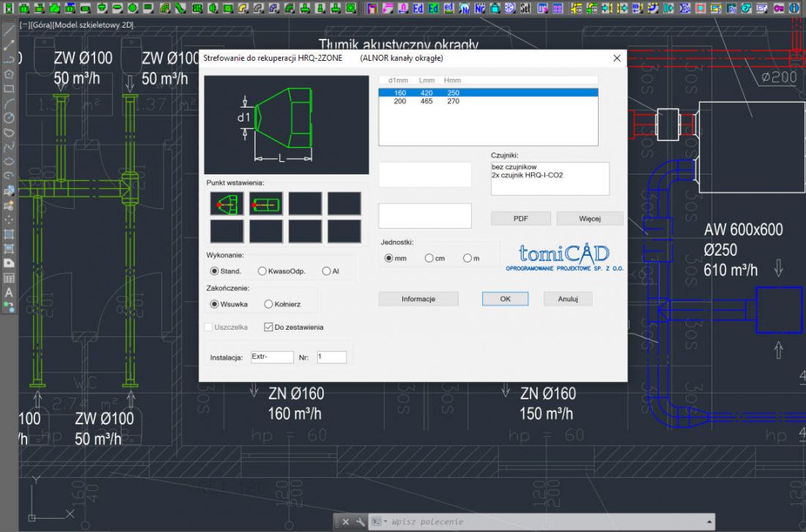Click the X icon in command line bar
The width and height of the screenshot is (806, 532).
[345, 522]
